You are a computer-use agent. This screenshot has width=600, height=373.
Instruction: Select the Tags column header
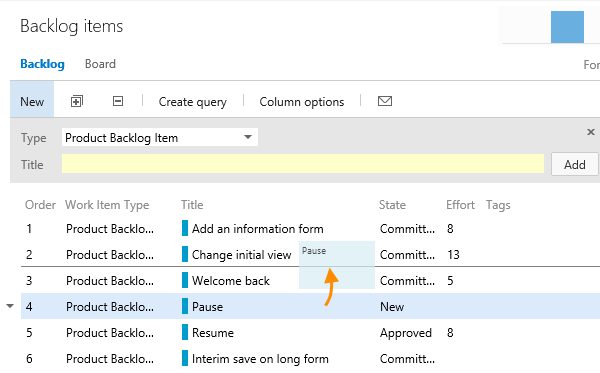pos(498,205)
